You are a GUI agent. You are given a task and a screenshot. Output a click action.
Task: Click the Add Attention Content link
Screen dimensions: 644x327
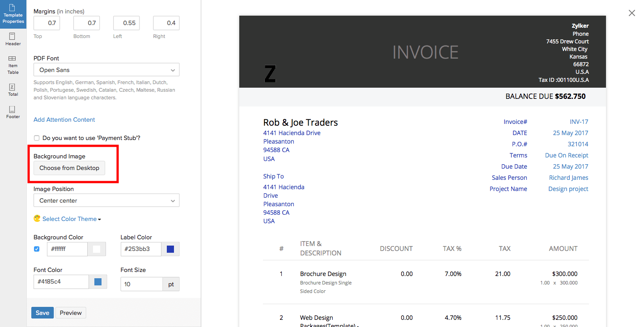click(64, 119)
